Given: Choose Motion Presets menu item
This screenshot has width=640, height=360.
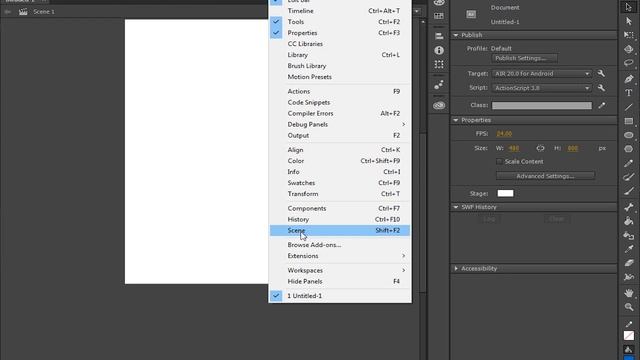Looking at the screenshot, I should pyautogui.click(x=340, y=77).
